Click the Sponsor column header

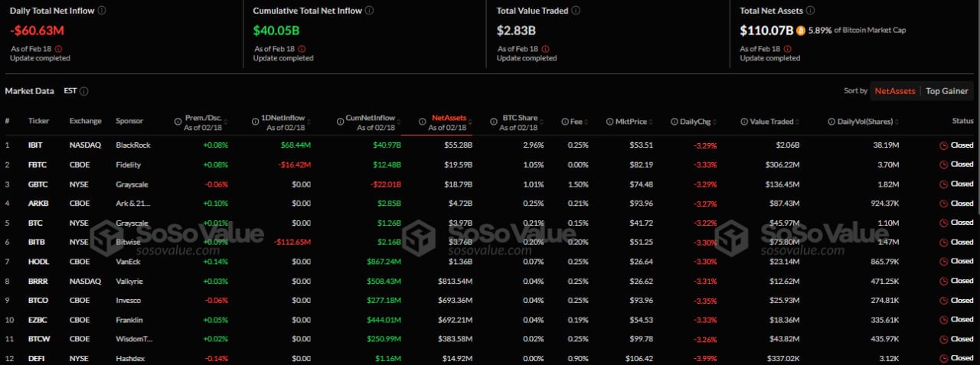129,121
